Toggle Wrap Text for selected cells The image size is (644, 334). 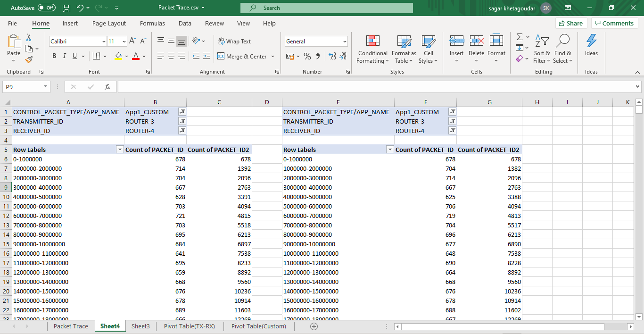pos(234,42)
